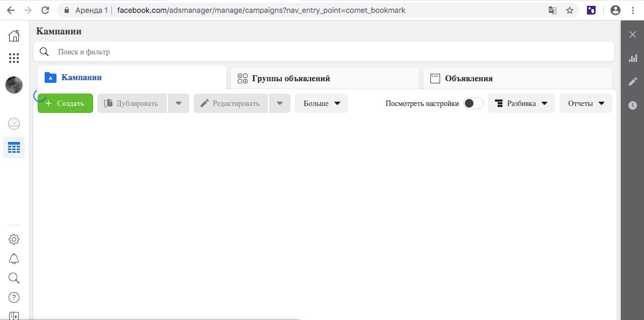Open the all tools grid menu
Screen dimensions: 644x320
14,58
